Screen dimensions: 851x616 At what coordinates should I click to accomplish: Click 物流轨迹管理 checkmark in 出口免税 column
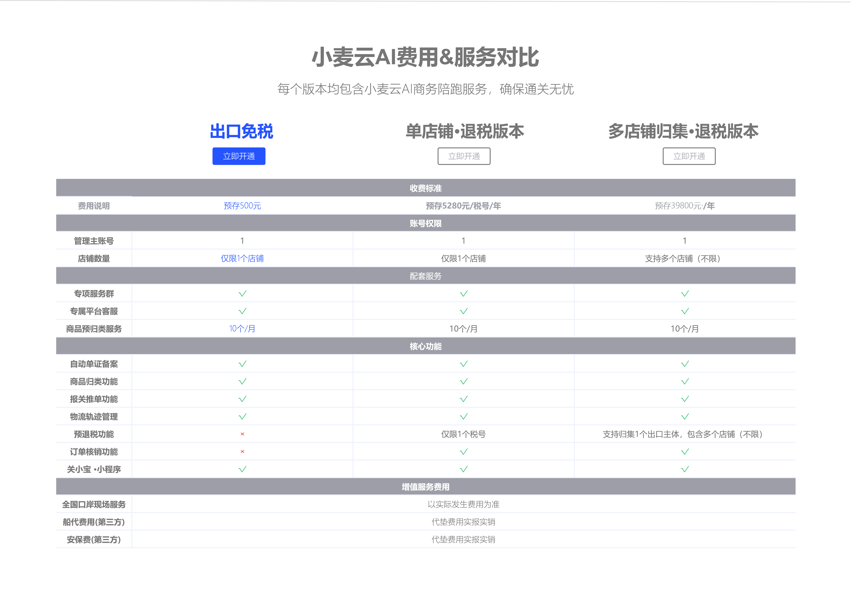coord(242,416)
